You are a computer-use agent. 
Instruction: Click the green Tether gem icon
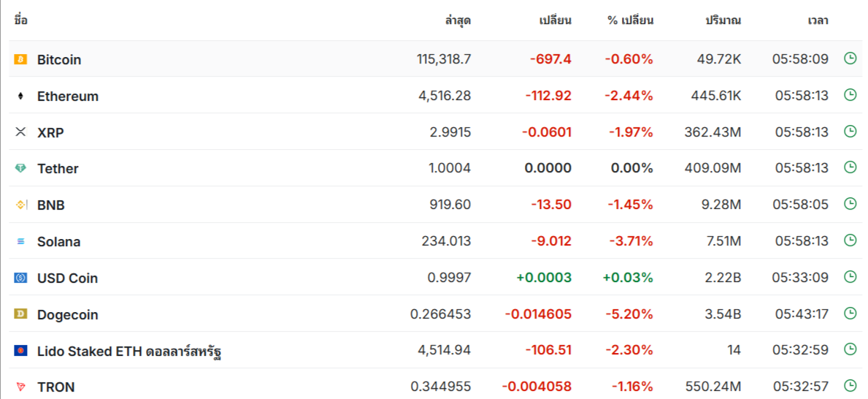pyautogui.click(x=20, y=169)
